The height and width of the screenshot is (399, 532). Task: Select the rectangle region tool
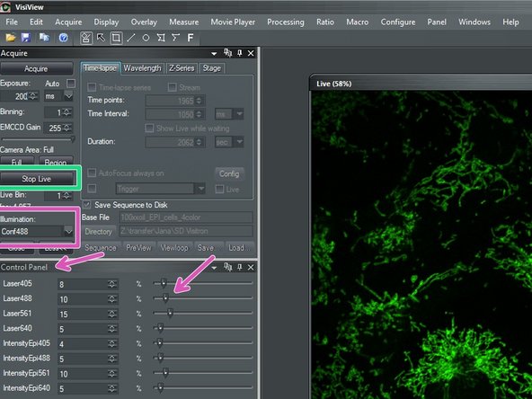(116, 38)
